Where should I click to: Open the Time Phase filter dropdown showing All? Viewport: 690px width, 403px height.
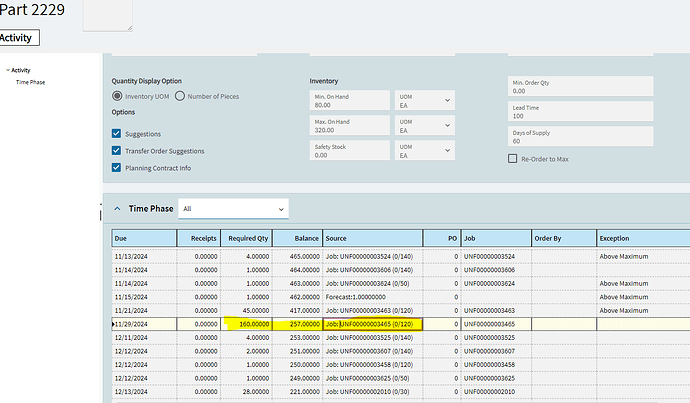[x=233, y=209]
